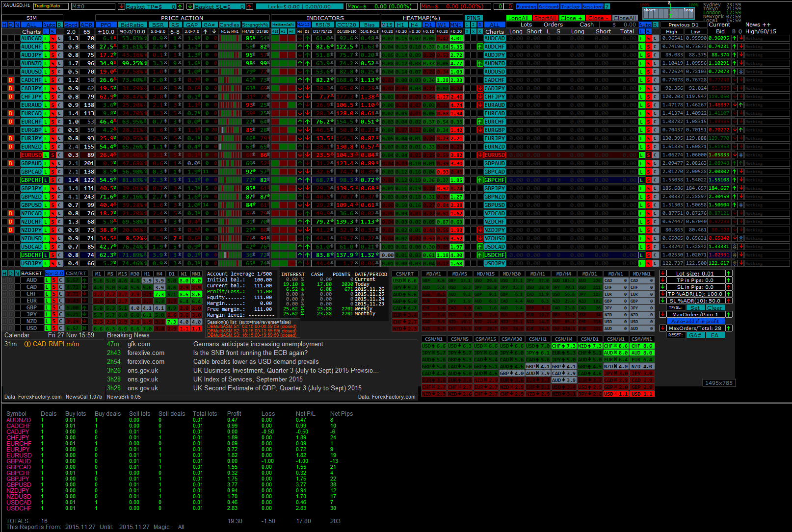This screenshot has width=792, height=532.
Task: Click RESET EA button
Action: click(x=714, y=335)
